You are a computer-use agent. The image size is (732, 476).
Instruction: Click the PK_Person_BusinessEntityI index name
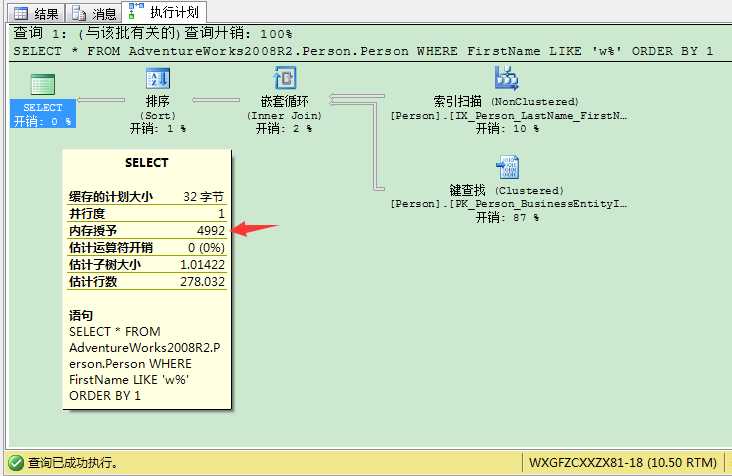[x=508, y=203]
